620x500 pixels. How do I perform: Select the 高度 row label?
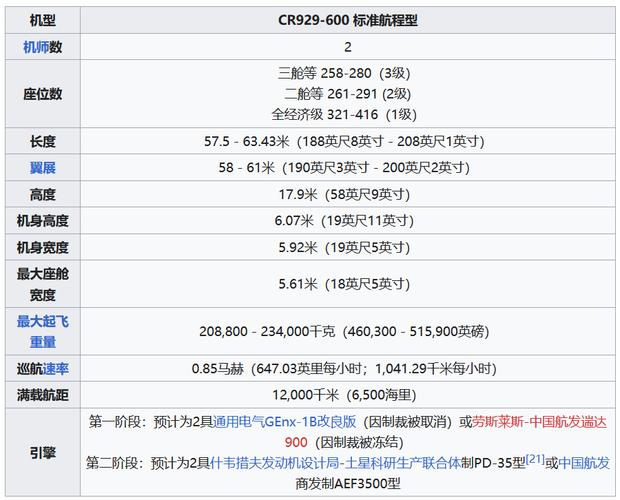point(43,194)
